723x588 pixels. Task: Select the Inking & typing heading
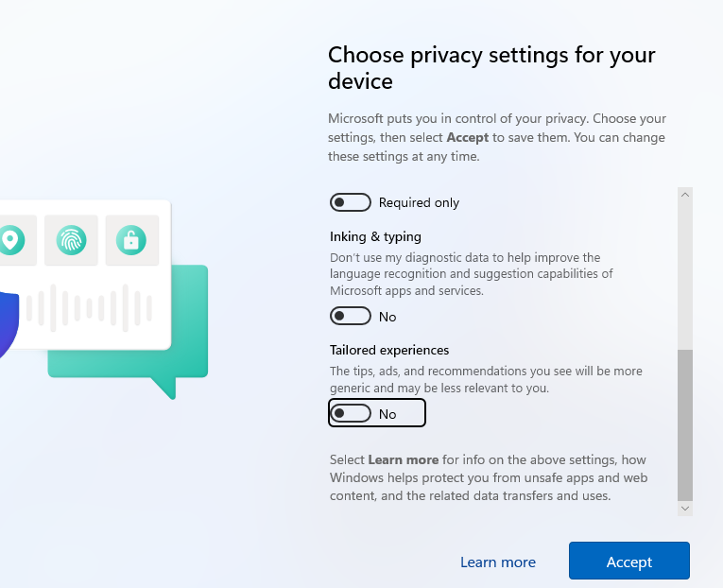tap(375, 236)
